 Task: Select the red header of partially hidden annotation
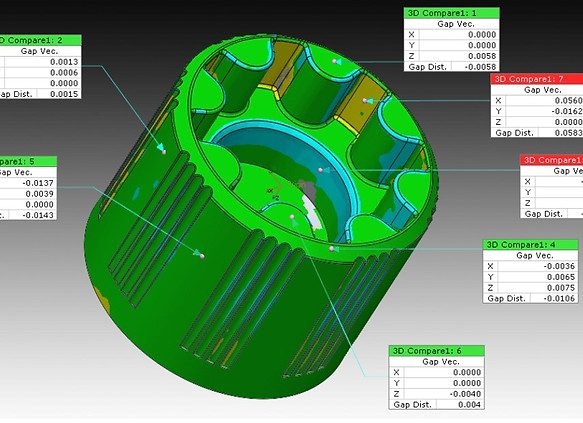552,160
